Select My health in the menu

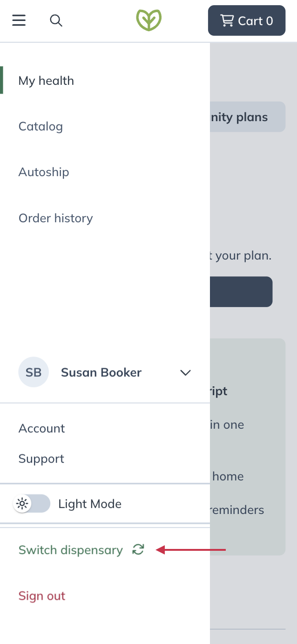(46, 81)
